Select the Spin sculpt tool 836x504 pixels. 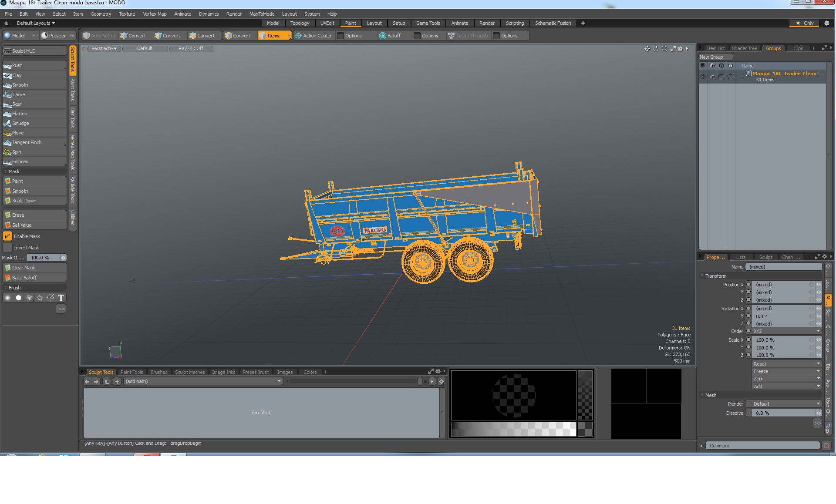[x=34, y=152]
